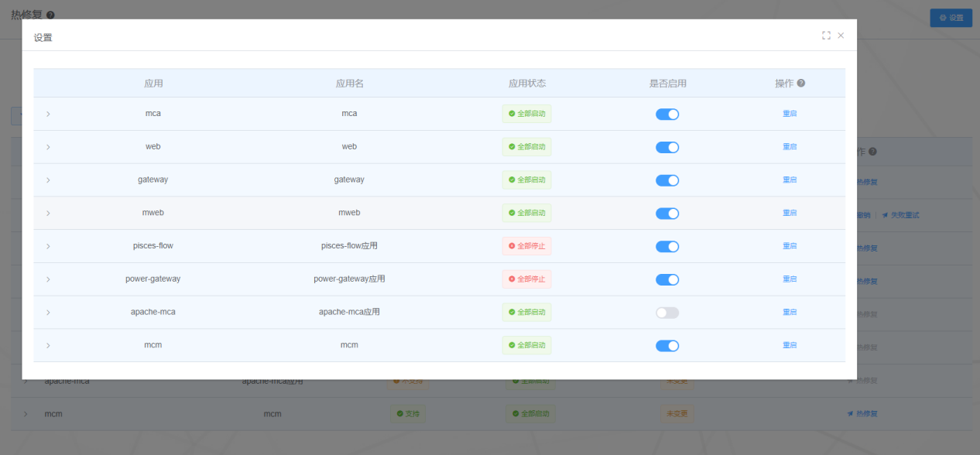Click 失败重试 in the background table
Image resolution: width=980 pixels, height=455 pixels.
pyautogui.click(x=900, y=215)
